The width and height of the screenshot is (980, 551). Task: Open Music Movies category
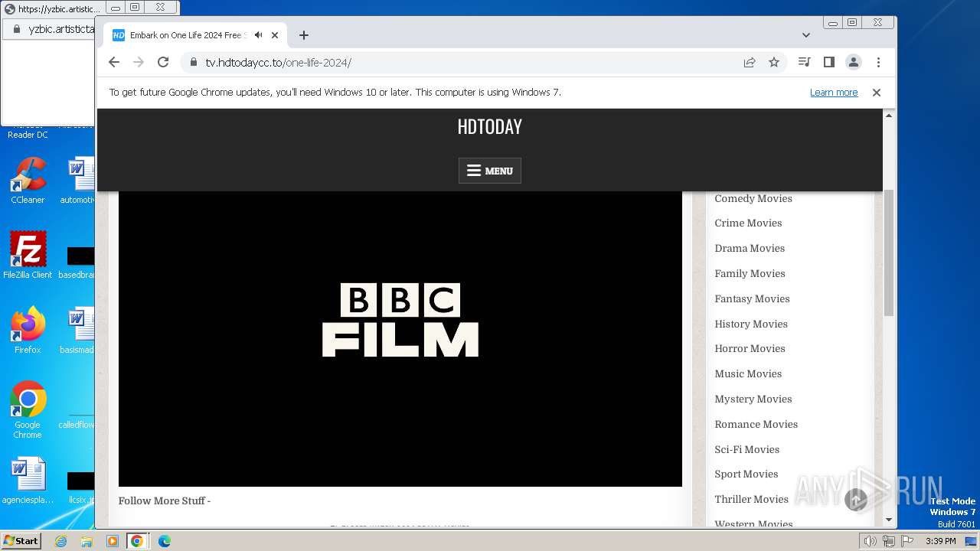click(748, 373)
